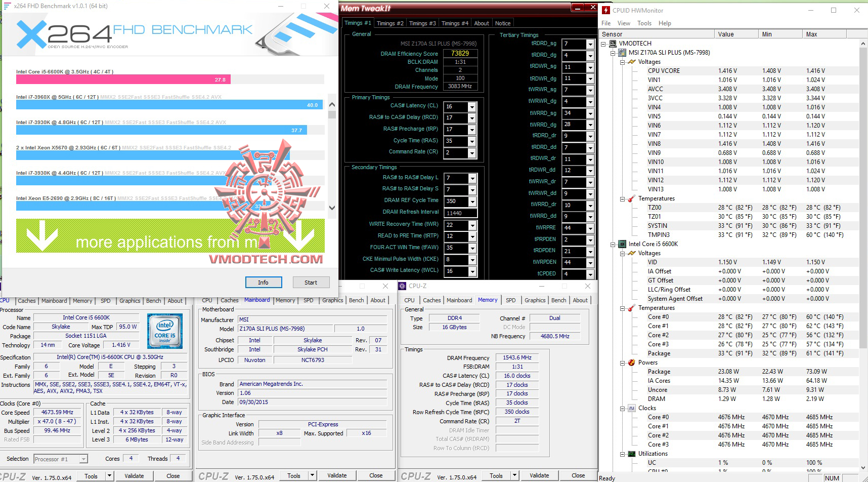Click the Clocks icon in the HWMonitor tree
The width and height of the screenshot is (868, 482).
[631, 408]
